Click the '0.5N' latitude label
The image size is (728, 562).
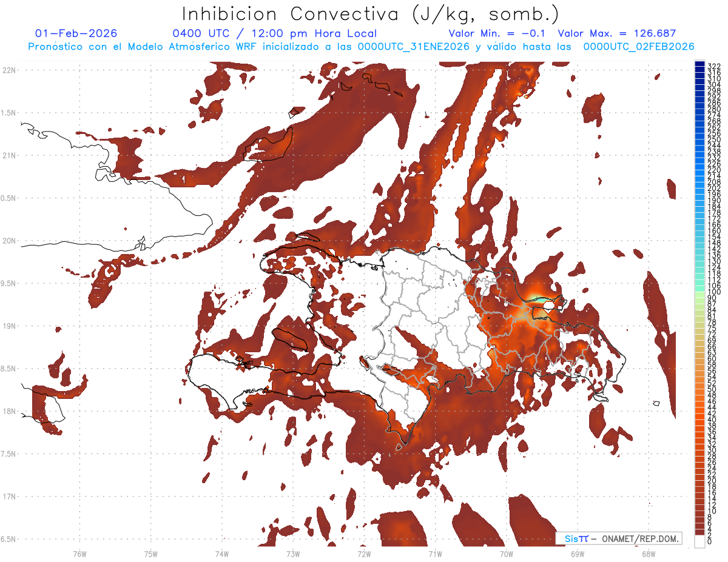[9, 198]
